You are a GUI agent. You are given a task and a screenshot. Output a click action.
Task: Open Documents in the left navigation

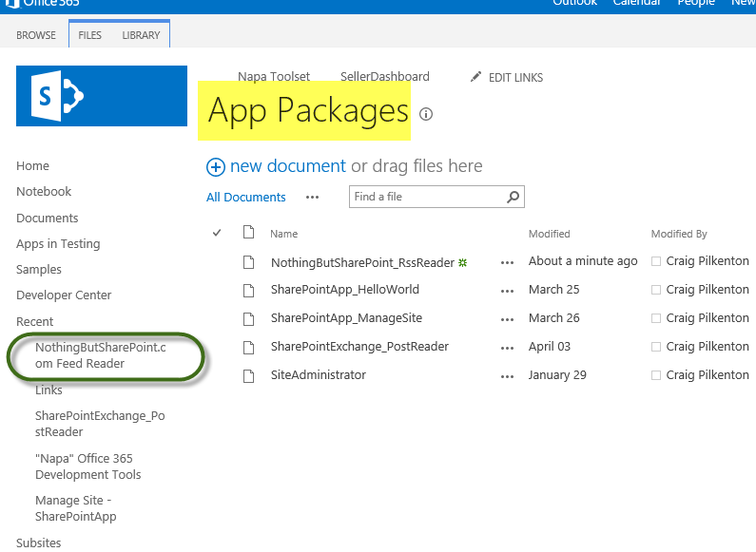coord(48,219)
